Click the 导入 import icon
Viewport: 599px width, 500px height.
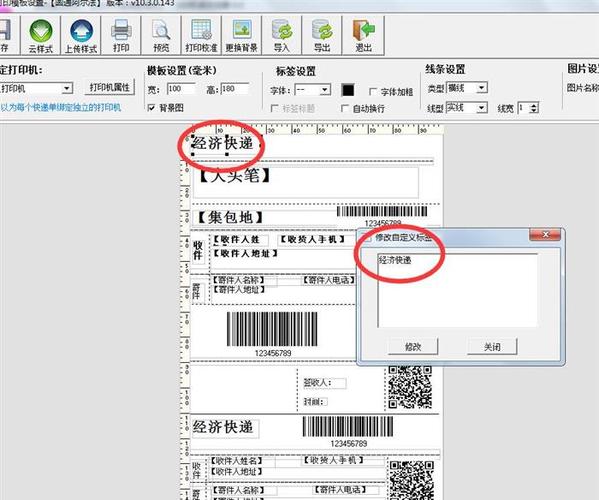pyautogui.click(x=282, y=36)
